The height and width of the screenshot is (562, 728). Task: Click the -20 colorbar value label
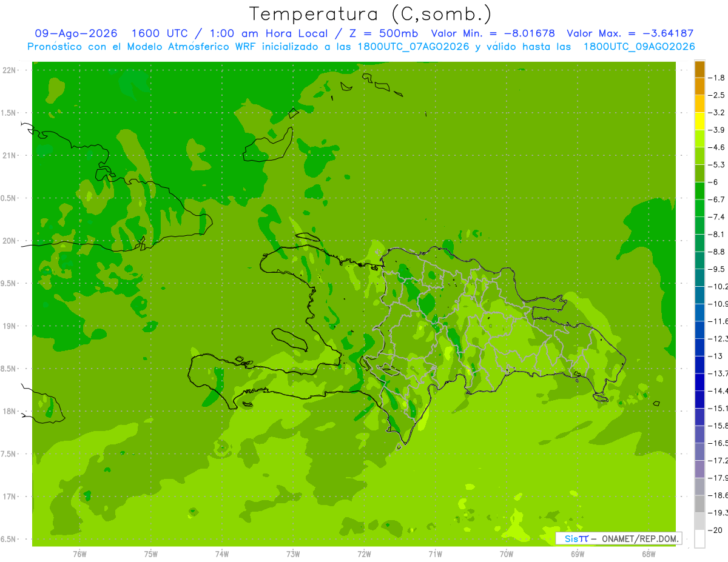tap(716, 530)
